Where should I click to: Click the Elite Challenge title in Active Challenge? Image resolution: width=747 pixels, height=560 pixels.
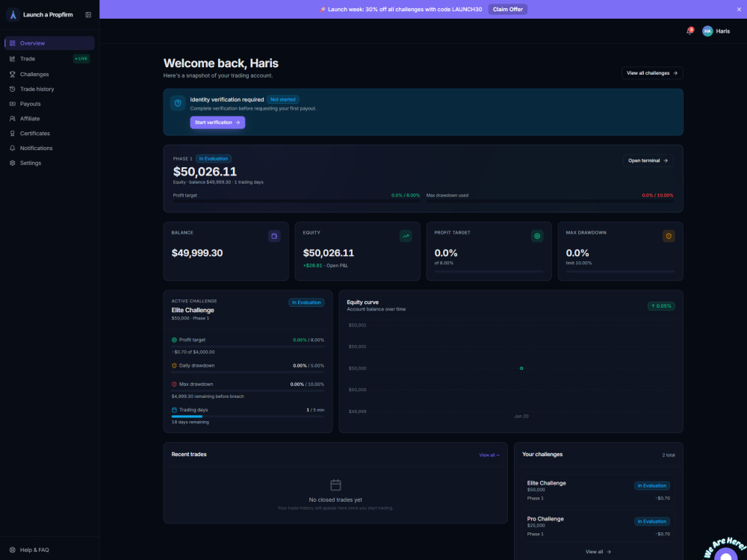[193, 310]
